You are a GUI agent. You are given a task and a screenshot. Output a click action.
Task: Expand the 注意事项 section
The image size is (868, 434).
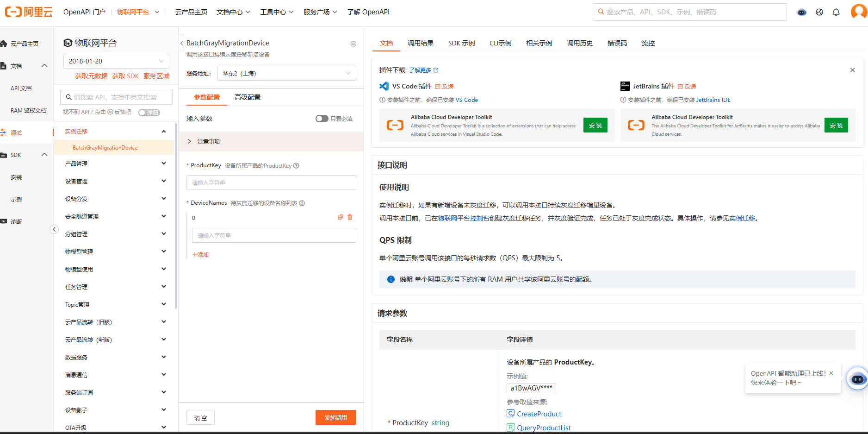click(x=190, y=141)
